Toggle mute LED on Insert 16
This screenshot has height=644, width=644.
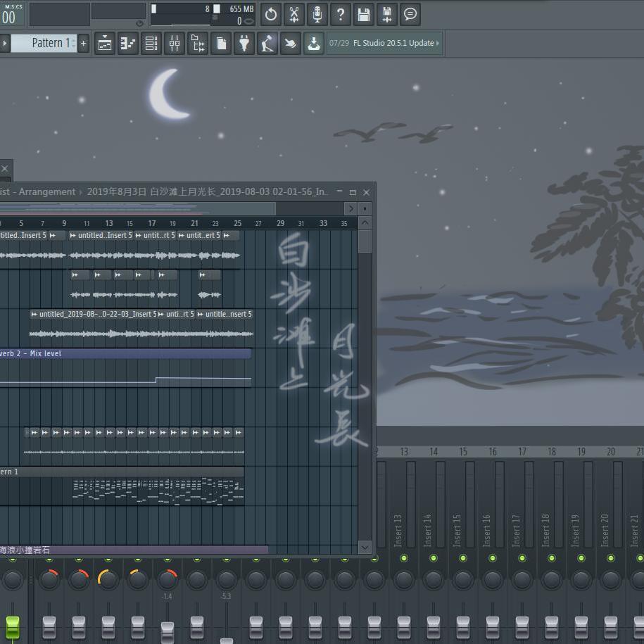(x=493, y=558)
